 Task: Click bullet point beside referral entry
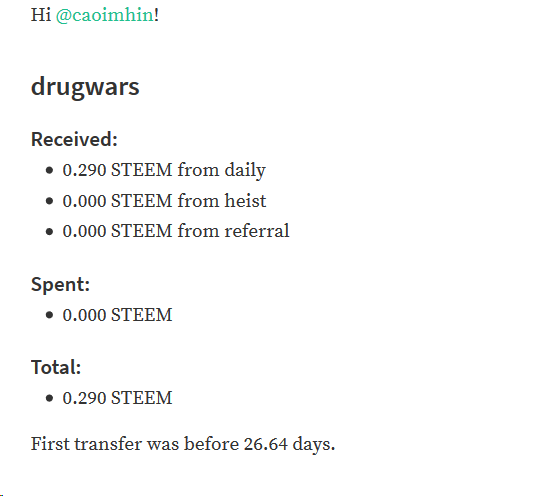pyautogui.click(x=49, y=232)
